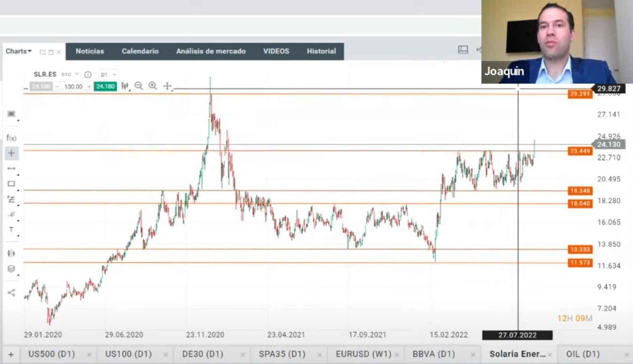This screenshot has height=364, width=633.
Task: Open the Charts panel dropdown
Action: click(x=18, y=51)
